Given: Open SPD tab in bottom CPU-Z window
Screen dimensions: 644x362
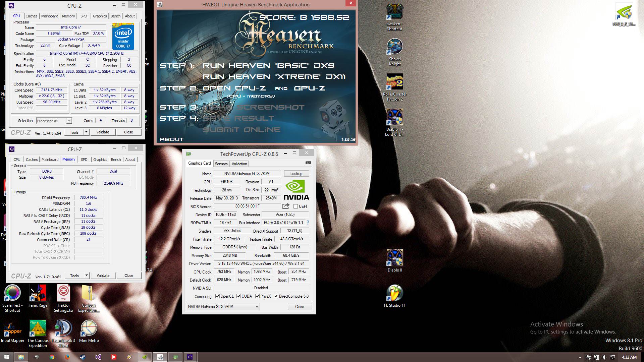Looking at the screenshot, I should click(x=84, y=160).
